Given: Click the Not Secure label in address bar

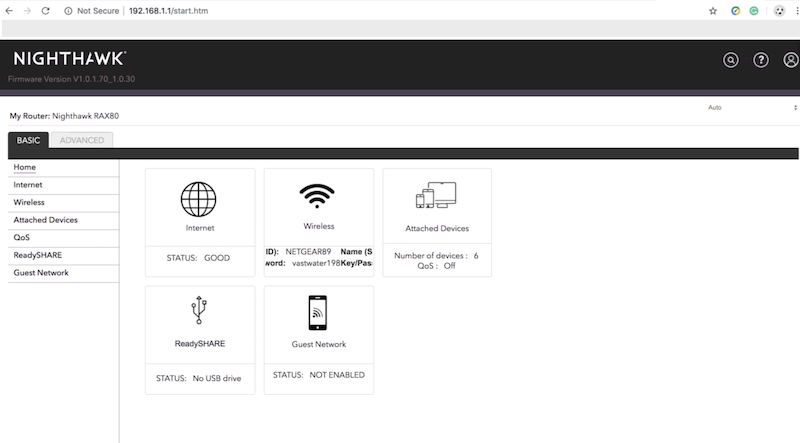Looking at the screenshot, I should [x=98, y=11].
